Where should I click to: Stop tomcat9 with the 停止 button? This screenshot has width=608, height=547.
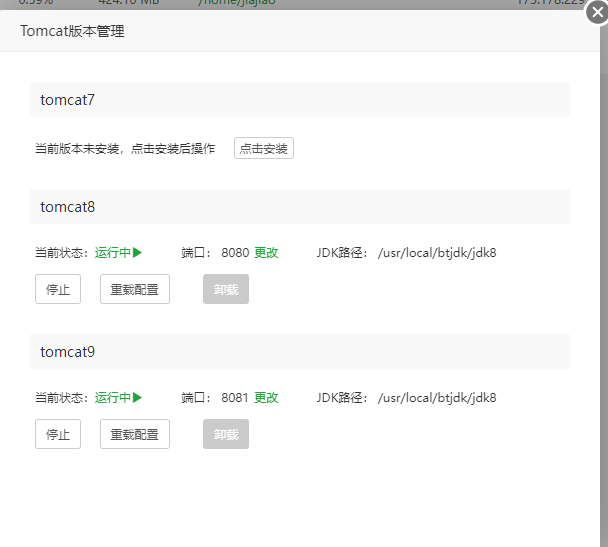pyautogui.click(x=58, y=434)
